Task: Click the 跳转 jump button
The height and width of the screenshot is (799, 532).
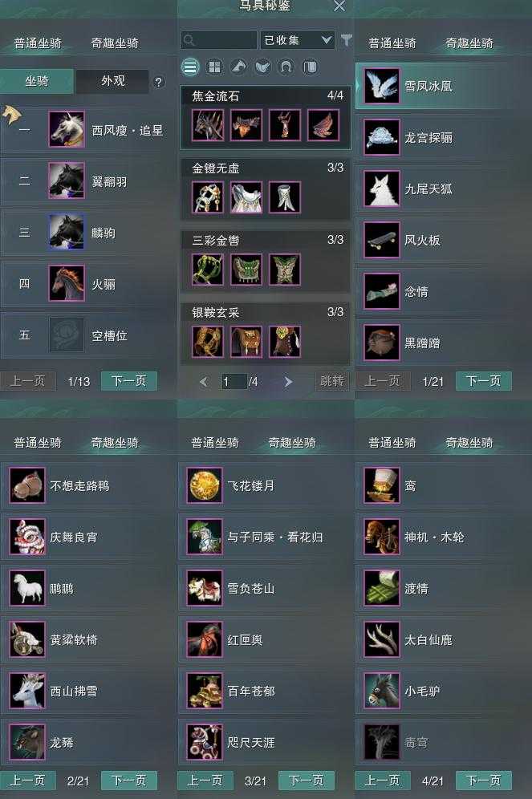Action: pos(331,381)
